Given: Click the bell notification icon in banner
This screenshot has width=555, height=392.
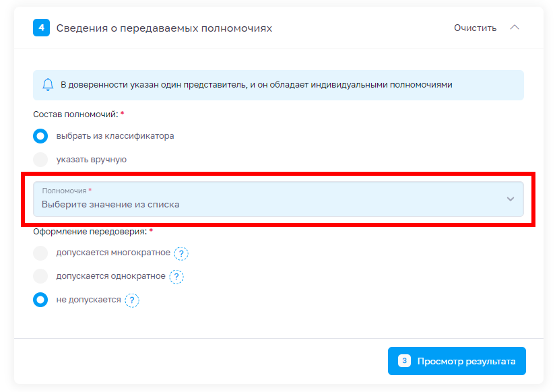Looking at the screenshot, I should tap(48, 85).
